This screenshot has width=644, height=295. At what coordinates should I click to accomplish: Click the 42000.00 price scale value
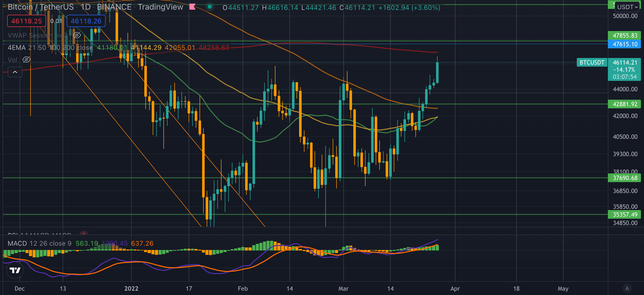tap(625, 116)
